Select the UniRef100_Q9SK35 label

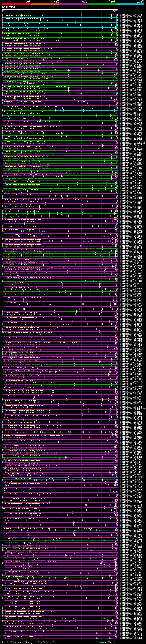click(x=131, y=63)
